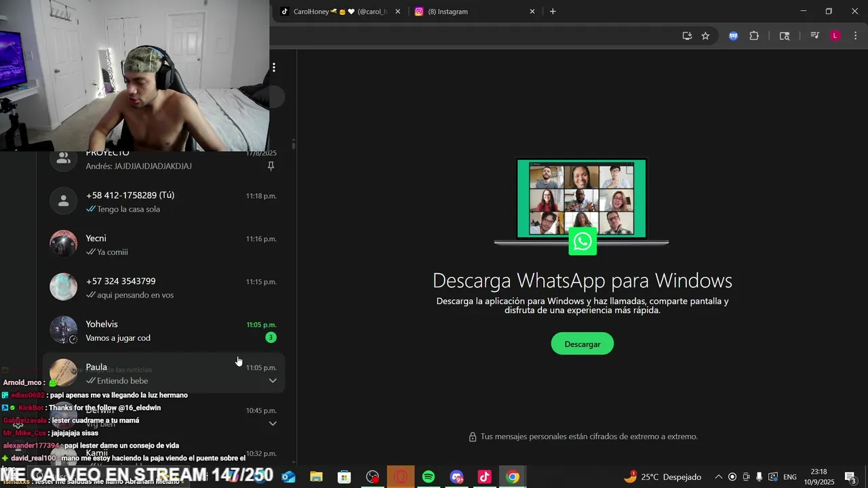Screen dimensions: 868x488
Task: Click the 'Vamos a jugar cod' message preview
Action: 118,338
